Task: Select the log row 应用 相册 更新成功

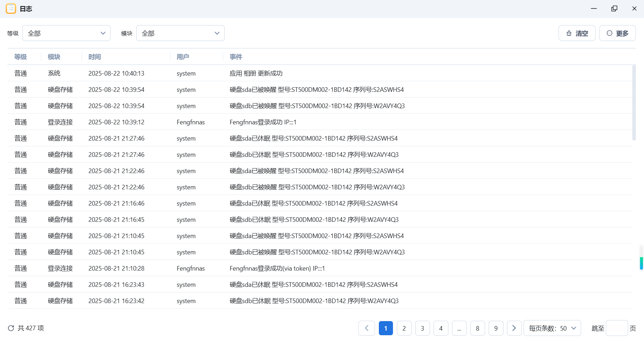Action: coord(320,73)
